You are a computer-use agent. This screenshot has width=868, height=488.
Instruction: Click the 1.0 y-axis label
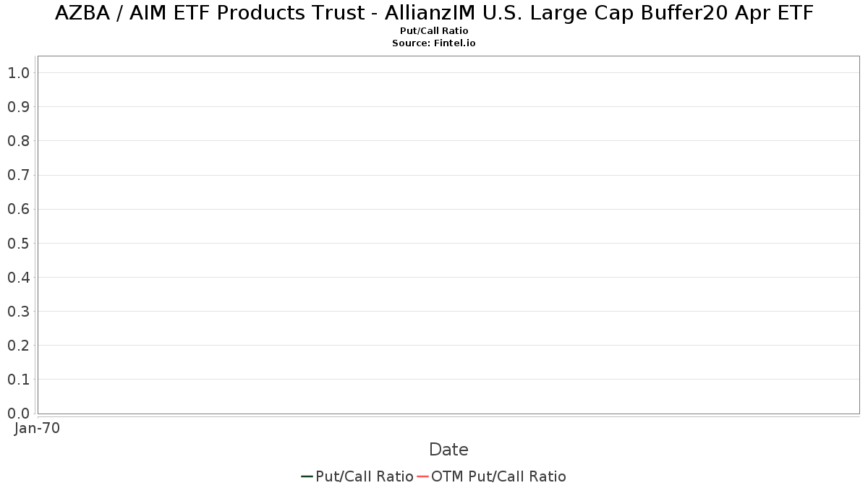coord(18,73)
